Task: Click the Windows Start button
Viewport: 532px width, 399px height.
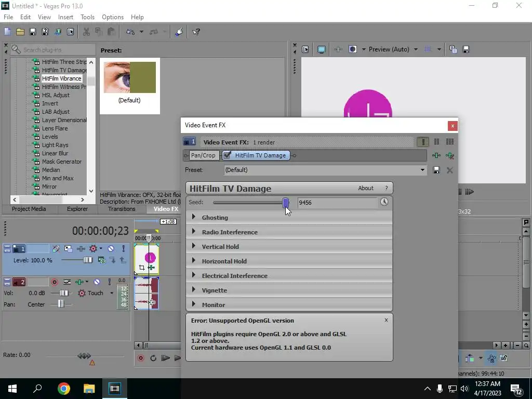Action: 12,389
